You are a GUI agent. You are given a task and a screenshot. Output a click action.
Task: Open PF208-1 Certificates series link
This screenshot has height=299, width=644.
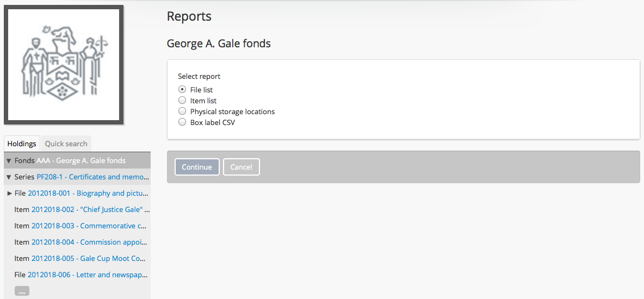pos(92,177)
